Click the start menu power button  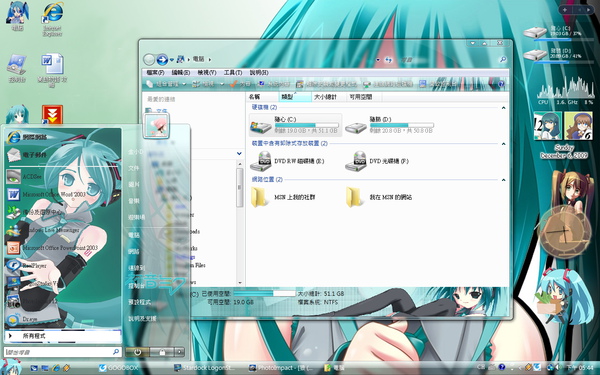tap(137, 352)
